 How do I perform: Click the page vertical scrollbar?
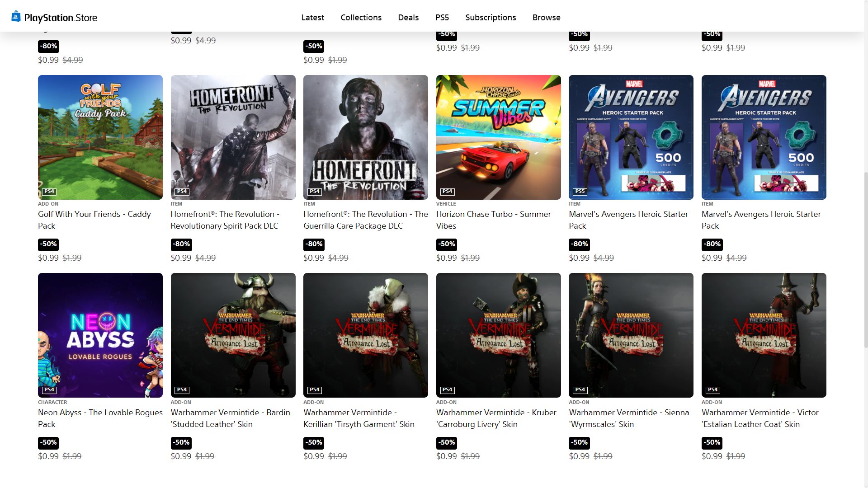click(x=865, y=260)
